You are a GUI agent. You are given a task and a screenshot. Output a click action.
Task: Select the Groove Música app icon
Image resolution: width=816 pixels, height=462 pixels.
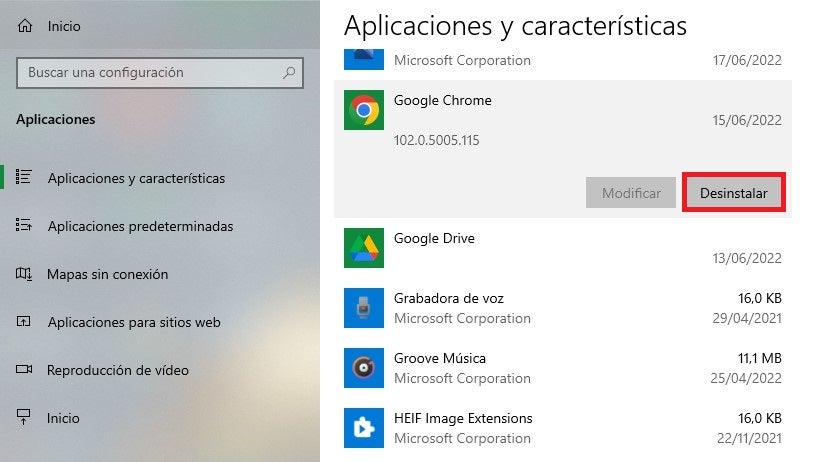tap(363, 368)
